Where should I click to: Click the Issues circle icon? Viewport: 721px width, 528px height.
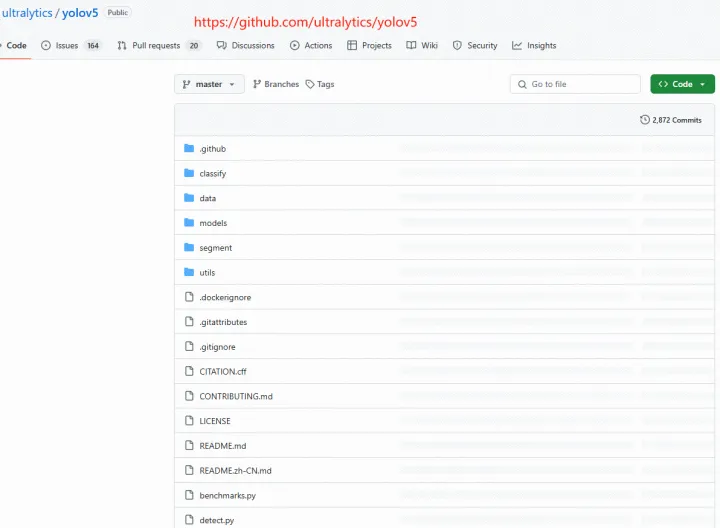[46, 45]
